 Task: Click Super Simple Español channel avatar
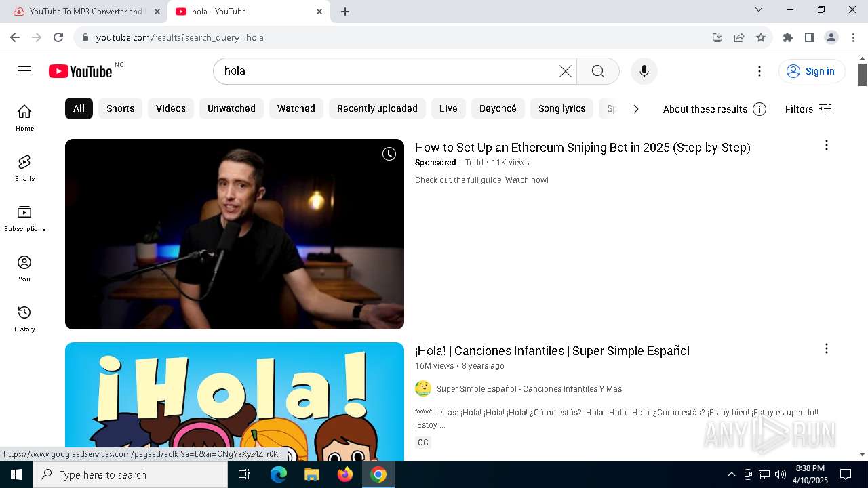pyautogui.click(x=423, y=388)
